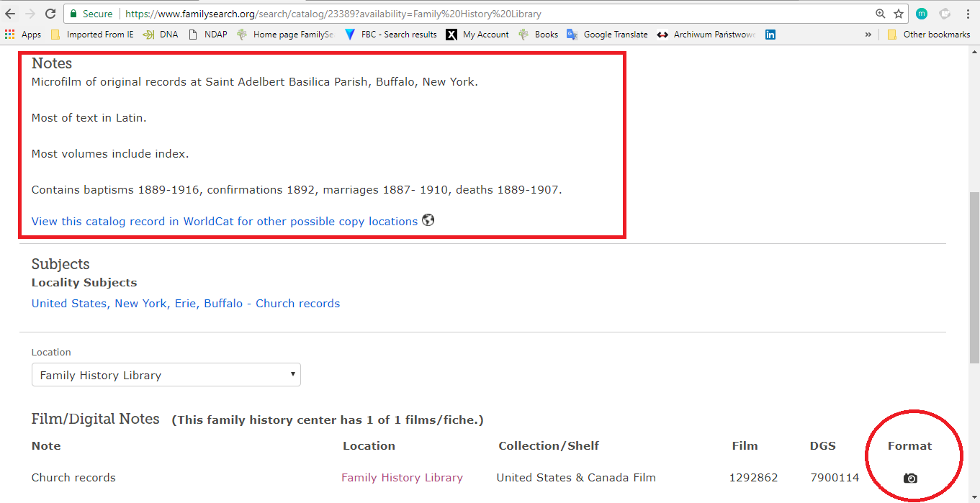The width and height of the screenshot is (980, 503).
Task: Expand hidden bookmarks with the double chevron
Action: point(868,35)
